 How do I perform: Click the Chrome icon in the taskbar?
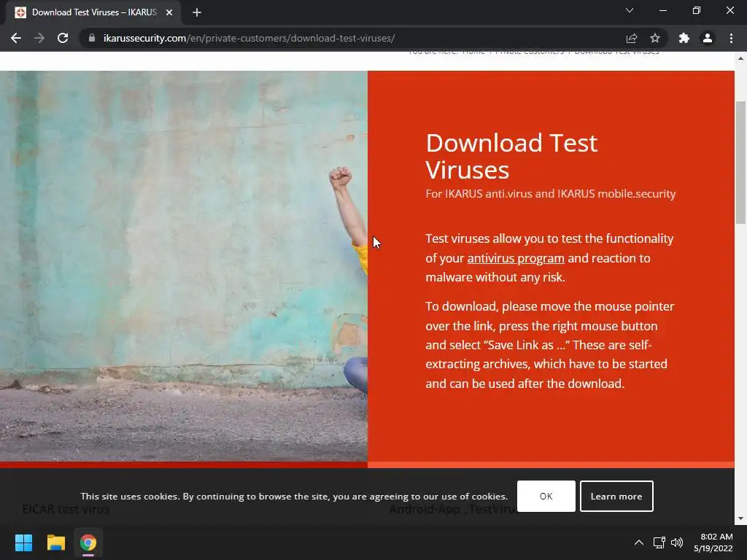(88, 542)
